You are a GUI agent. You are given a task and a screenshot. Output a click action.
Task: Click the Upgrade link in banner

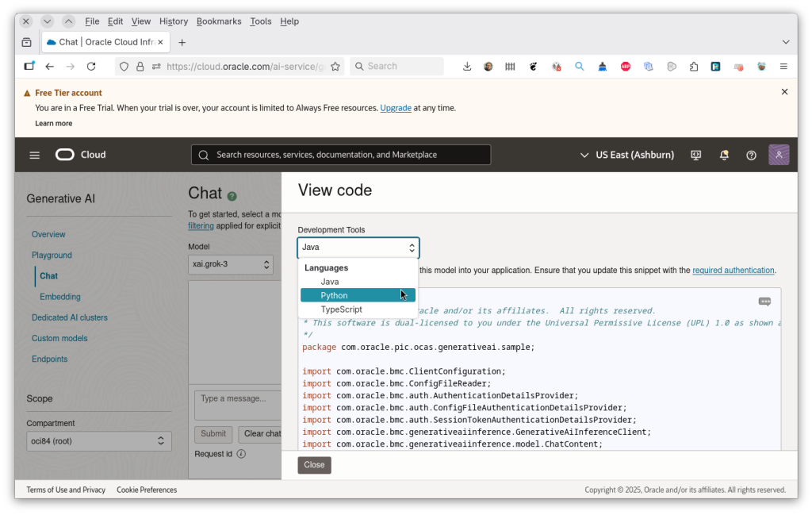[396, 108]
